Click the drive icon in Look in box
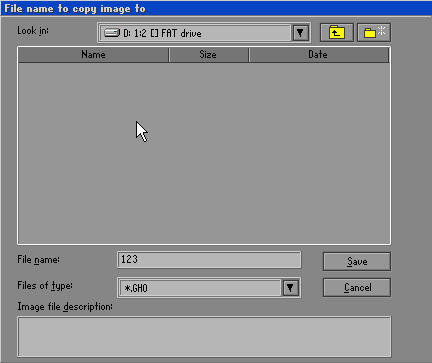Viewport: 432px width, 363px height. point(112,33)
